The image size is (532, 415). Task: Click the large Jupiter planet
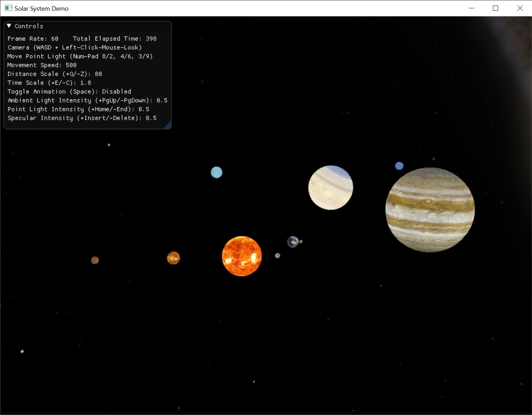pos(430,210)
